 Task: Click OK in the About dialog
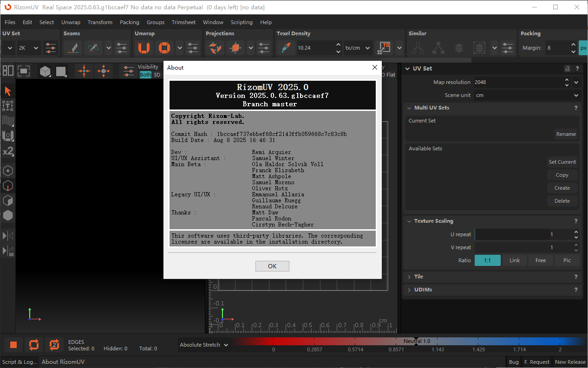(272, 266)
